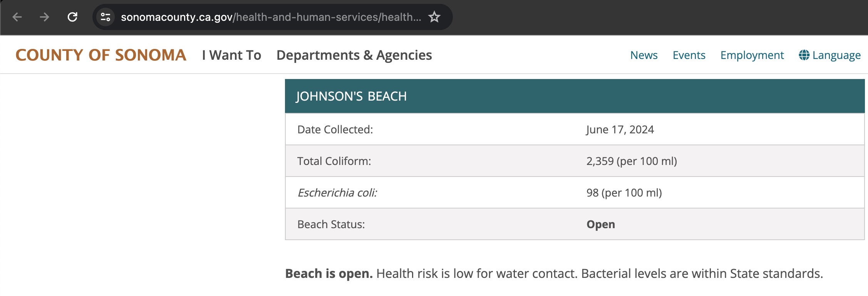Viewport: 868px width, 296px height.
Task: Click the globe icon beside Language
Action: (x=804, y=55)
